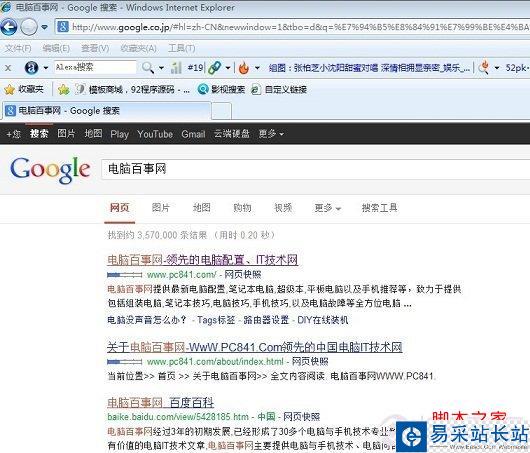Image resolution: width=530 pixels, height=453 pixels.
Task: Go back with the browser Back arrow
Action: 9,27
